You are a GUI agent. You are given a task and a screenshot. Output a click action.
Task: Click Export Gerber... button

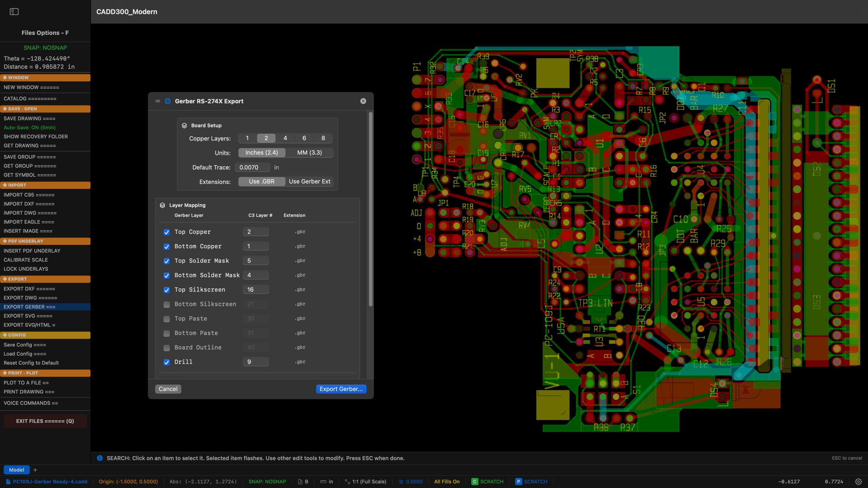(x=341, y=389)
